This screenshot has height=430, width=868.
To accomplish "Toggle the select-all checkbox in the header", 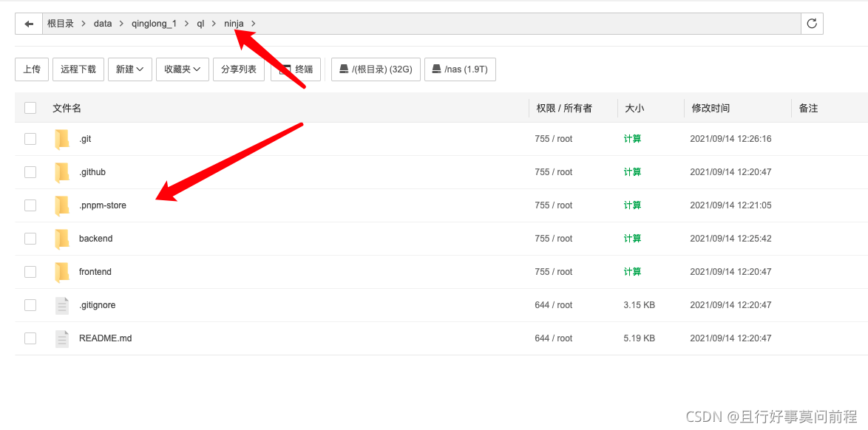I will tap(30, 108).
